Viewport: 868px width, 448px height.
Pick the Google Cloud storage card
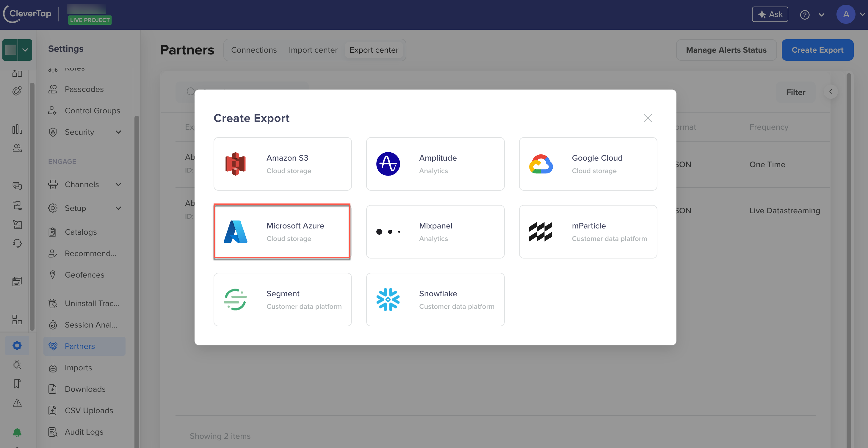[588, 164]
